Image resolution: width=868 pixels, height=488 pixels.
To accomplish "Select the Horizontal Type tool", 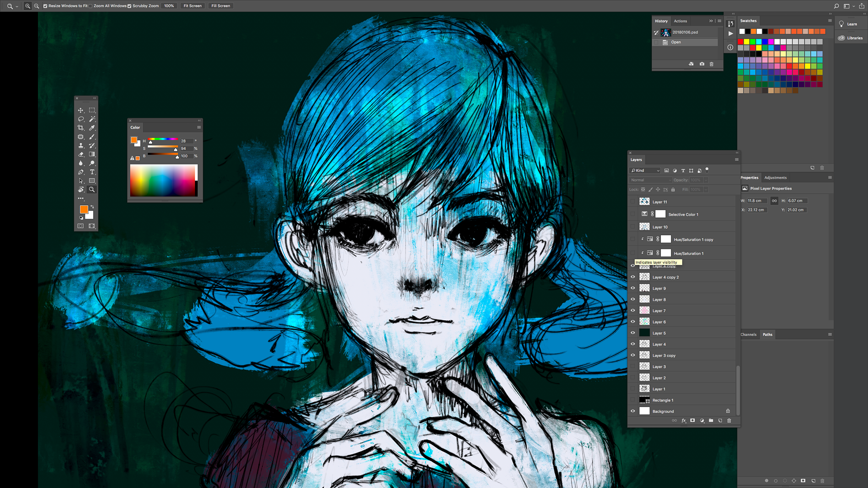I will [92, 172].
